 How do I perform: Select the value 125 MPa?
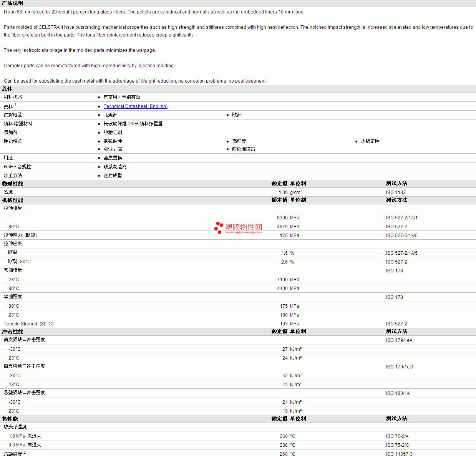[x=290, y=235]
